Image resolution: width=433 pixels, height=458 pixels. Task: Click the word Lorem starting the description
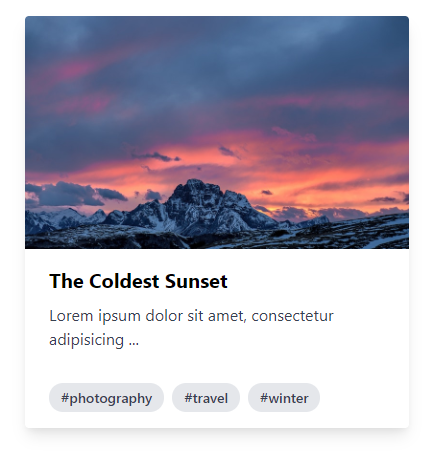[x=71, y=316]
